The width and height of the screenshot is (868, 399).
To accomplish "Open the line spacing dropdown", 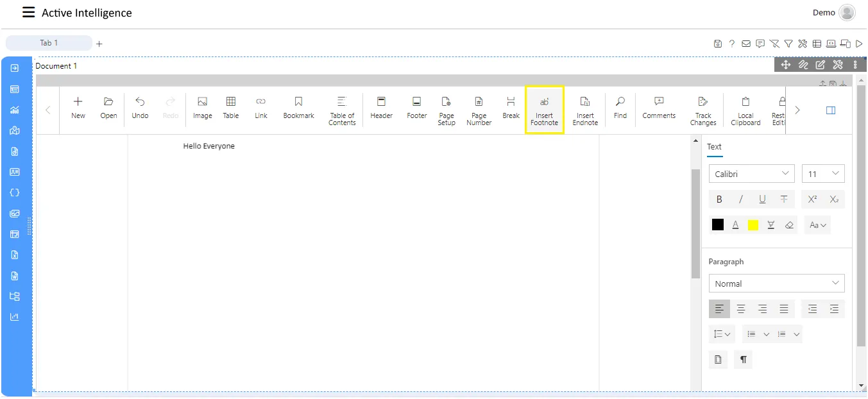I will coord(722,334).
